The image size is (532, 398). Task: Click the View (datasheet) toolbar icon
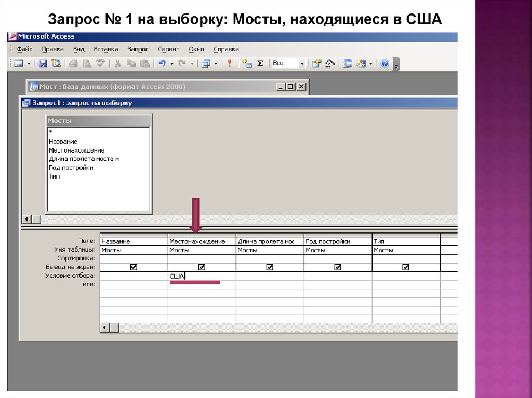tap(19, 63)
